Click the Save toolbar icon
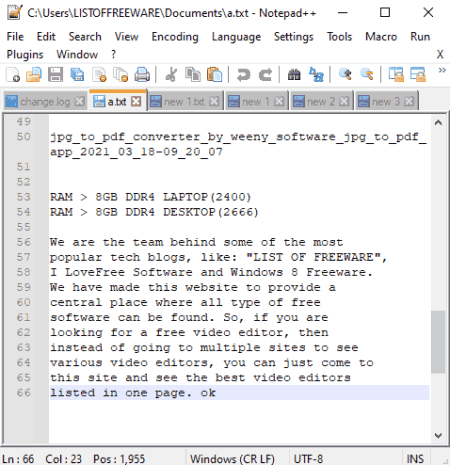450x465 pixels. tap(55, 74)
